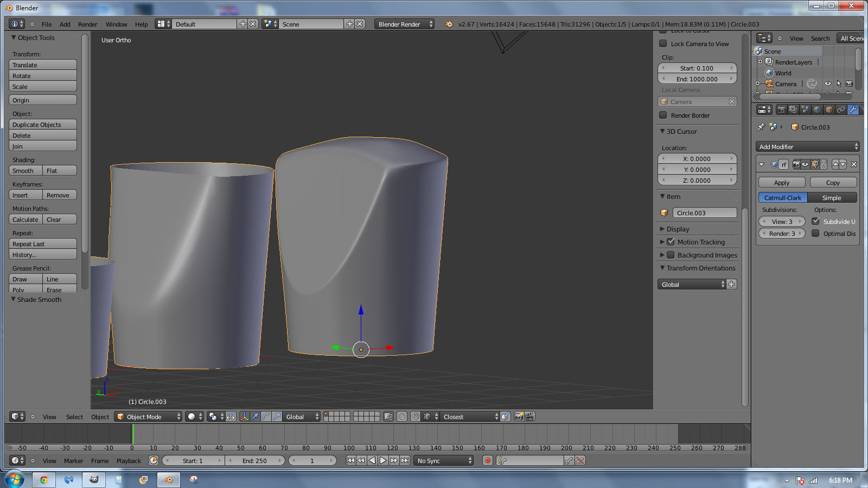This screenshot has height=488, width=868.
Task: Open the File menu
Action: [x=47, y=24]
